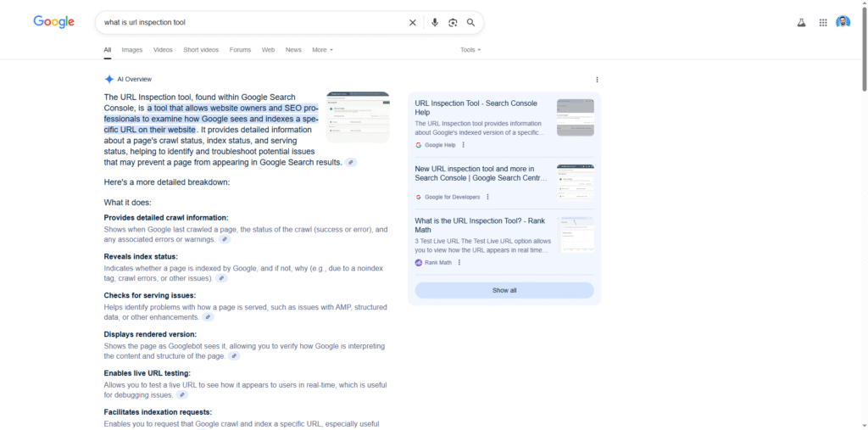Switch to the News tab
The height and width of the screenshot is (430, 868).
tap(293, 50)
